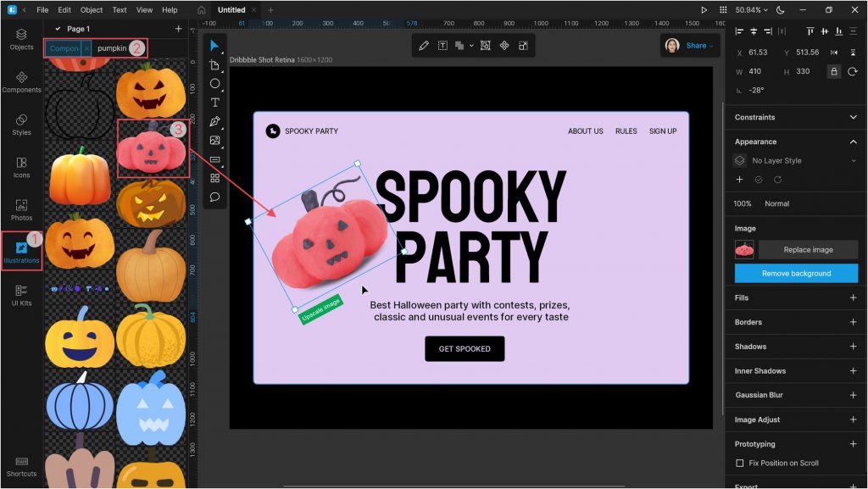Click the text-frame icon in context toolbar
868x489 pixels.
click(x=442, y=46)
